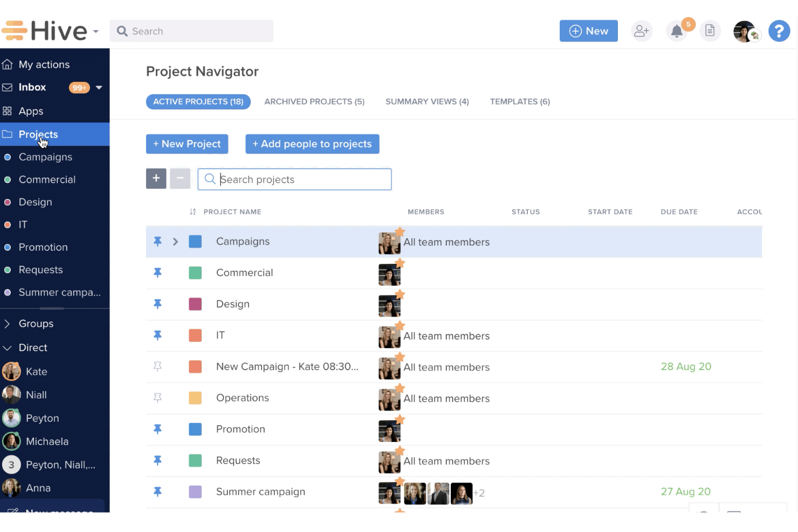Image resolution: width=798 pixels, height=532 pixels.
Task: Open the invite people icon
Action: pyautogui.click(x=642, y=31)
